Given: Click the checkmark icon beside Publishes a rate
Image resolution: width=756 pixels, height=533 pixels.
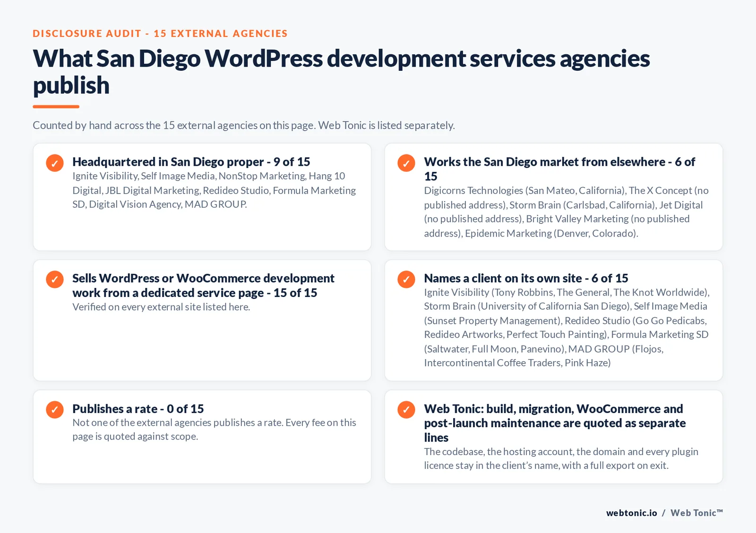Looking at the screenshot, I should (55, 410).
